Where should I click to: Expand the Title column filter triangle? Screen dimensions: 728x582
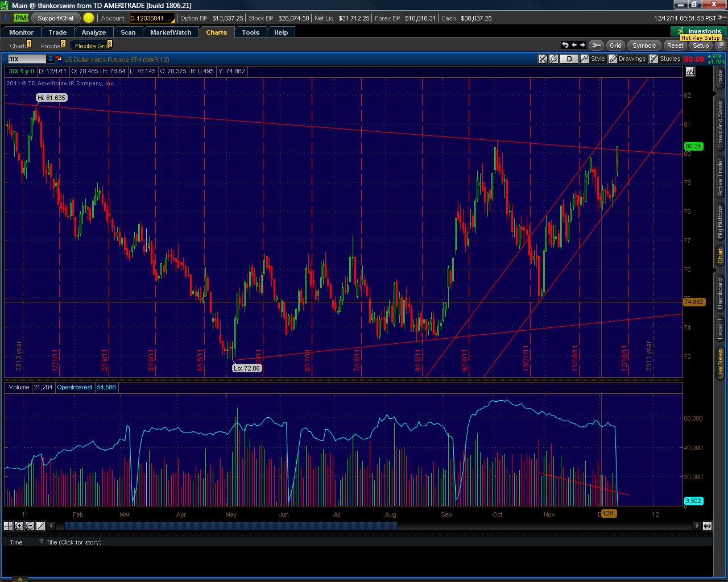pyautogui.click(x=41, y=542)
